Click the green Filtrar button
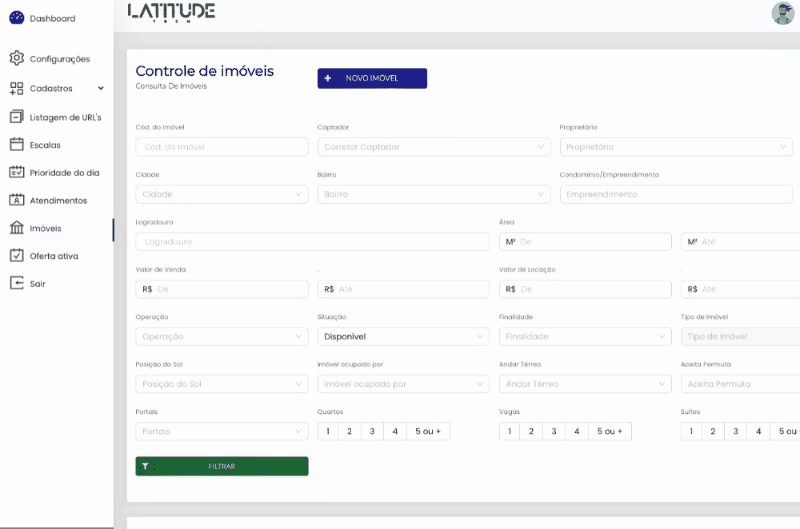Screen dimensions: 800x529 point(222,466)
